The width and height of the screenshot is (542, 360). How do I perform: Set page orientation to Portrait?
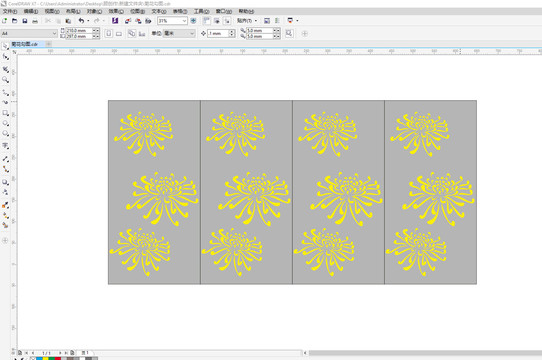pyautogui.click(x=109, y=34)
